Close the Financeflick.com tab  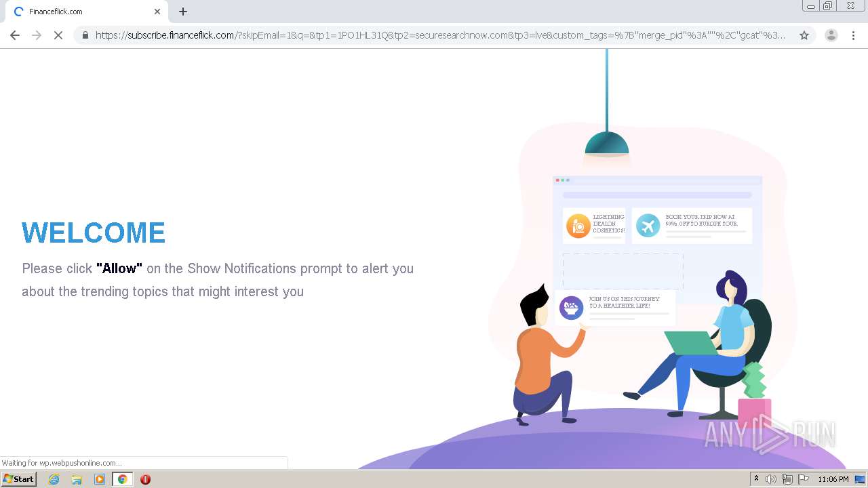click(x=157, y=12)
